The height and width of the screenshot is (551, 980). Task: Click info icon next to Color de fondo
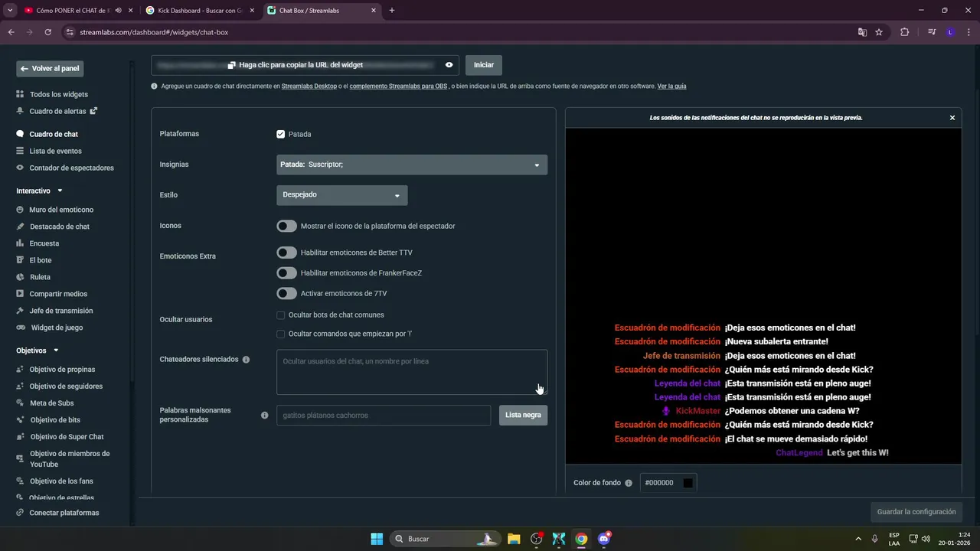click(x=629, y=483)
